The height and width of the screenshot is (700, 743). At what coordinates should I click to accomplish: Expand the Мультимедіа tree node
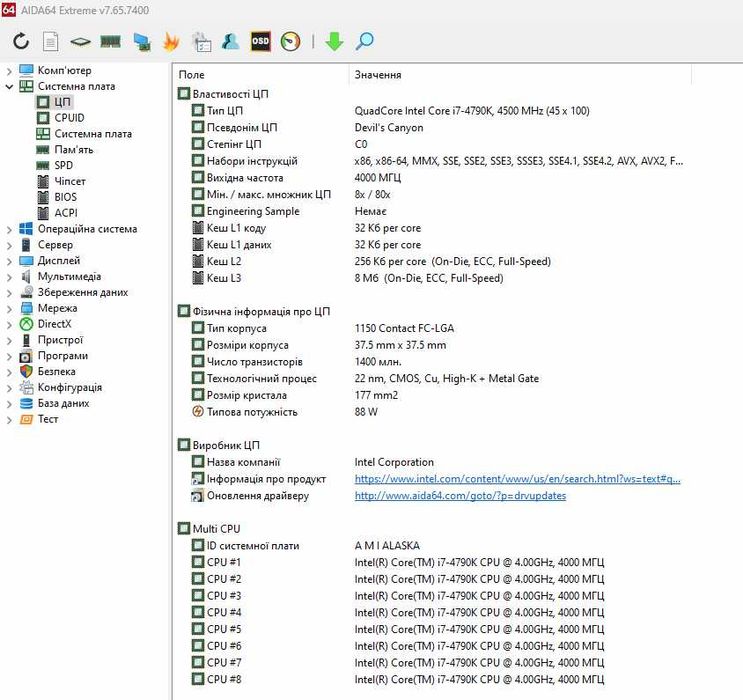(9, 277)
